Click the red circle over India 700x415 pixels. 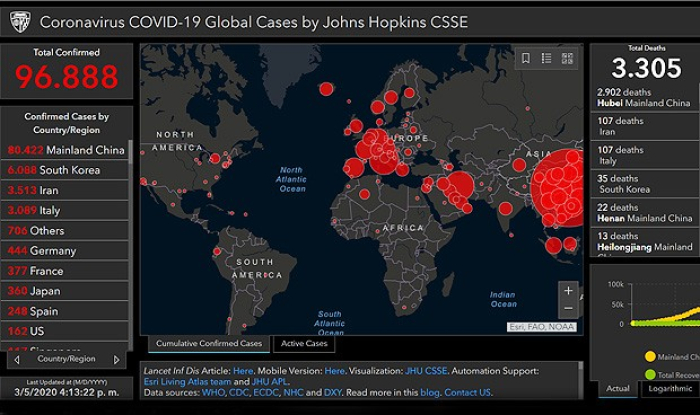505,208
